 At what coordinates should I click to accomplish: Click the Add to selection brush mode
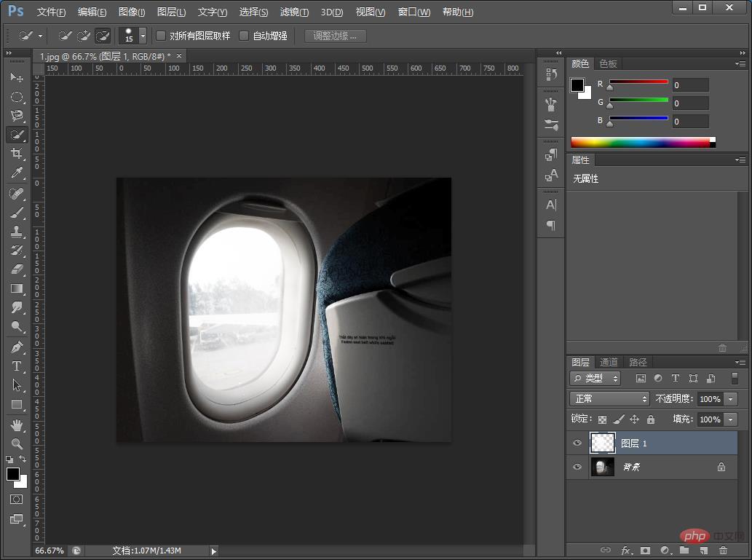pos(84,36)
